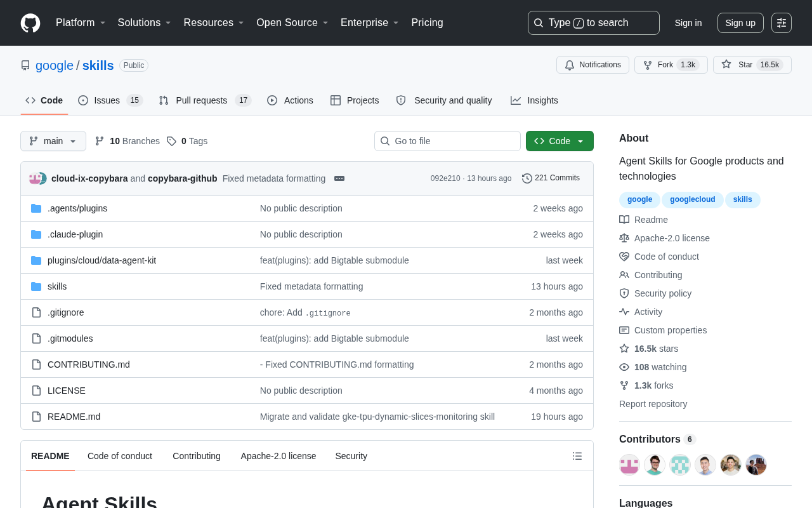This screenshot has height=508, width=812.
Task: Open the green Code dropdown button
Action: click(x=560, y=141)
